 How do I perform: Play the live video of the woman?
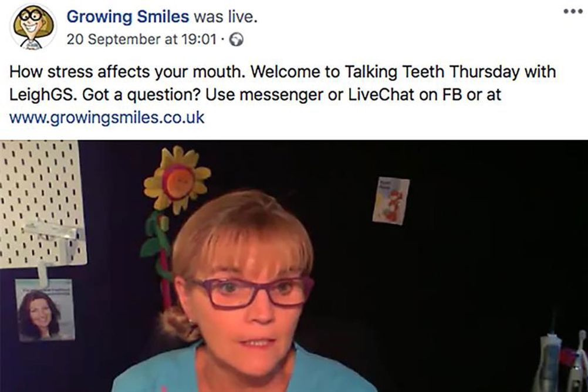[294, 266]
